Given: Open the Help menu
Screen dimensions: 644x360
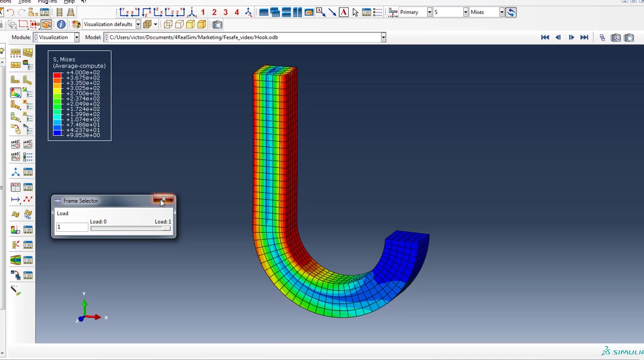Looking at the screenshot, I should (x=69, y=2).
